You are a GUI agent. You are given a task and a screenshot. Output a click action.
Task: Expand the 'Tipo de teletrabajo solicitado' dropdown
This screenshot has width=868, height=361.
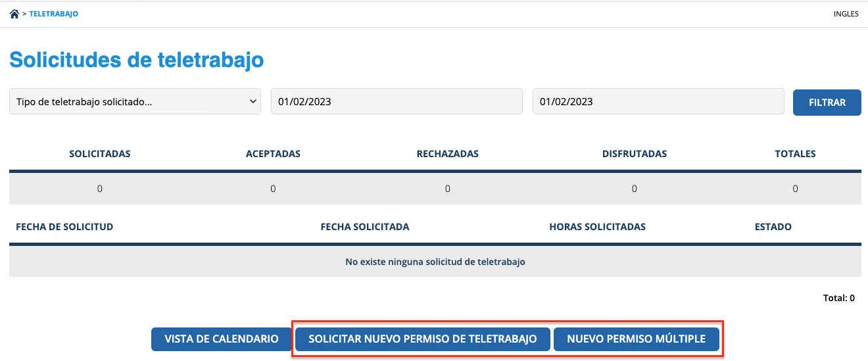tap(135, 101)
